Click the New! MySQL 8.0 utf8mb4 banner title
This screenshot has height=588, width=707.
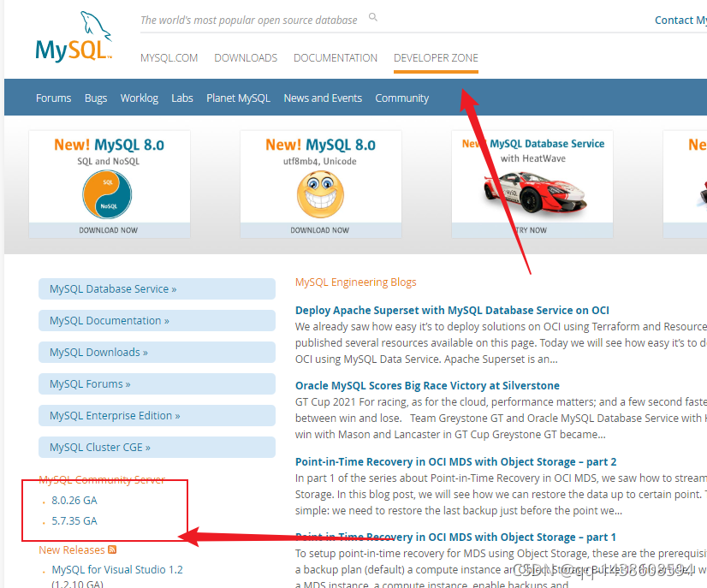click(321, 145)
